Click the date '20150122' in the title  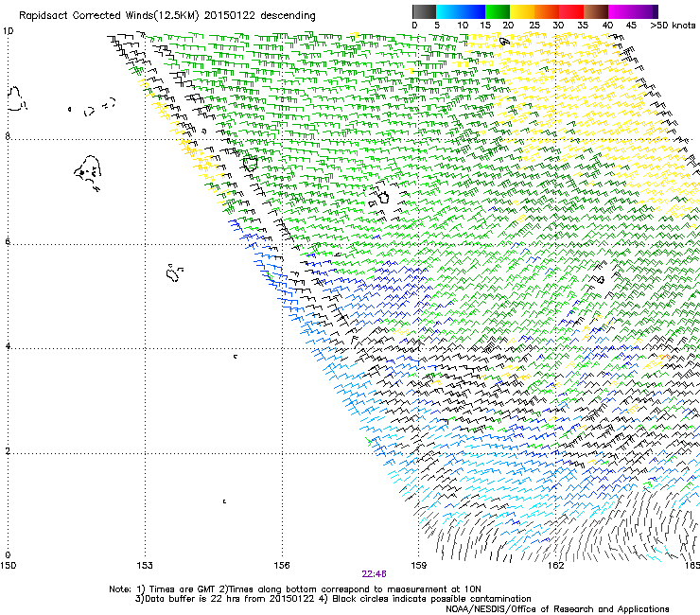230,15
